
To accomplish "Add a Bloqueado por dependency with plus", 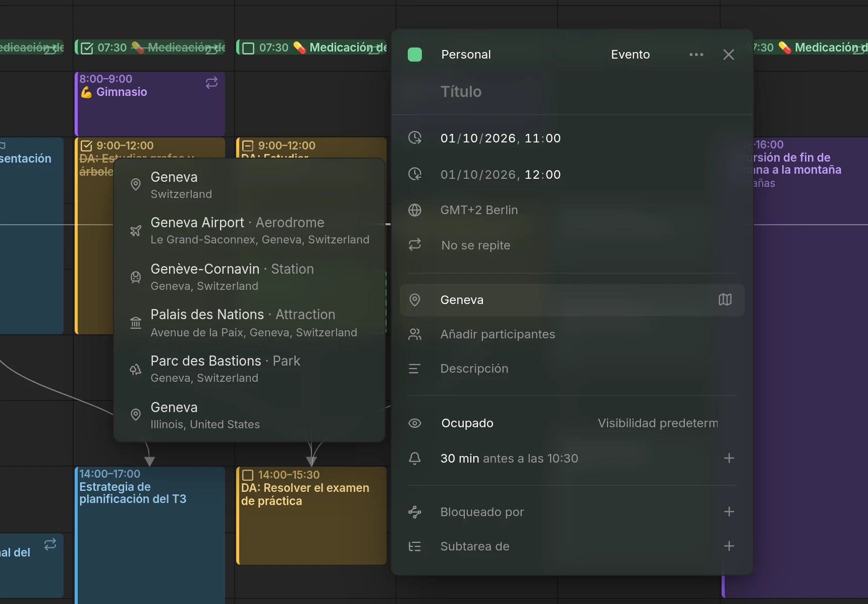I will (x=729, y=512).
